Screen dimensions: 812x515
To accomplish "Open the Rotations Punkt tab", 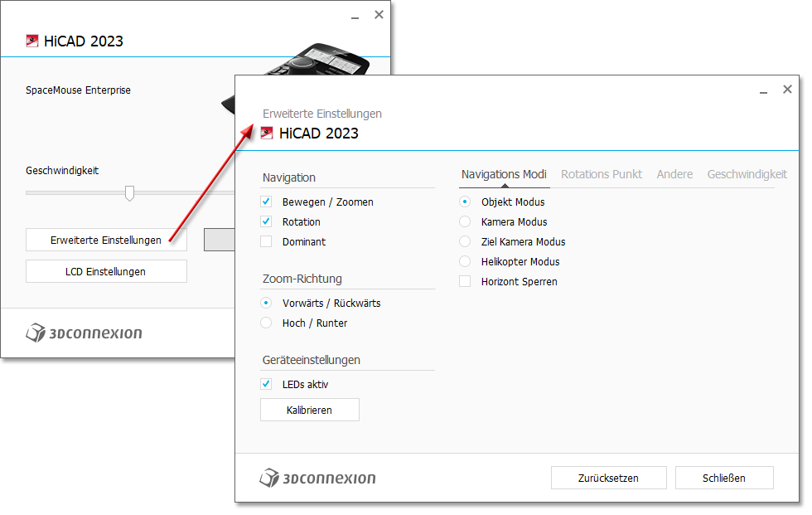I will coord(602,175).
